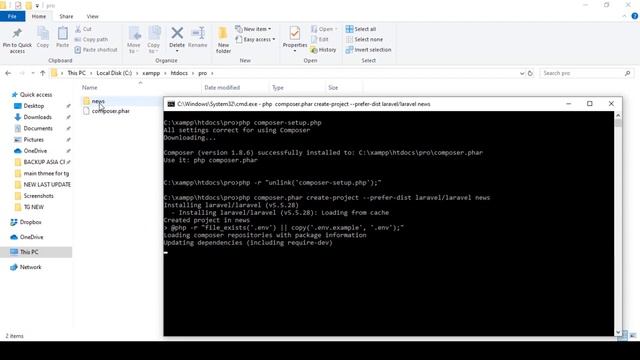
Task: Click Select none
Action: click(x=364, y=40)
